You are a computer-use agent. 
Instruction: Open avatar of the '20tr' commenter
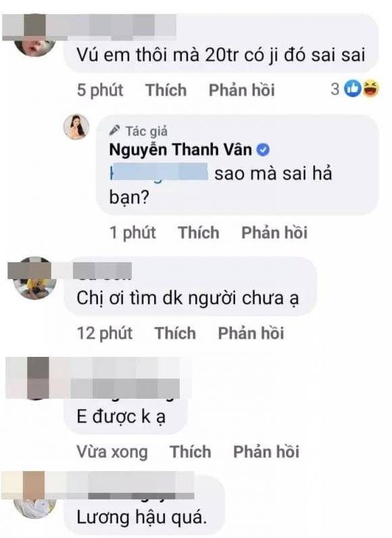(x=34, y=43)
